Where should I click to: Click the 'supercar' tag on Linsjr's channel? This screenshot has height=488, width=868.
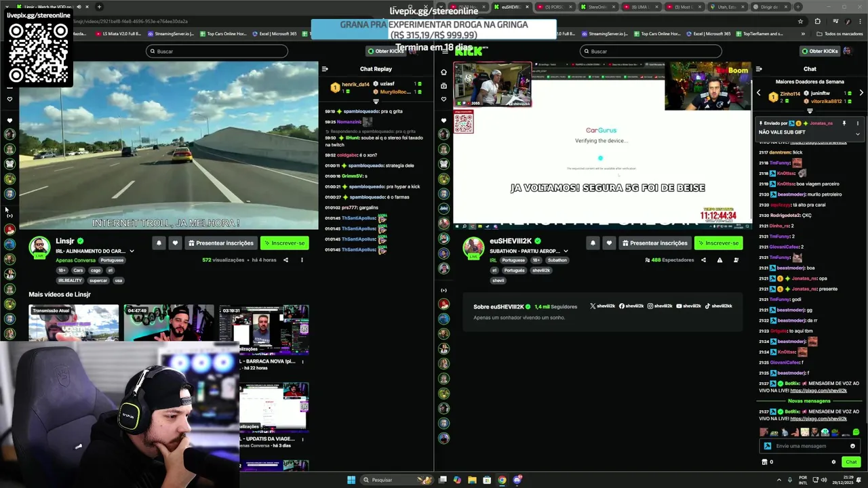tap(98, 281)
